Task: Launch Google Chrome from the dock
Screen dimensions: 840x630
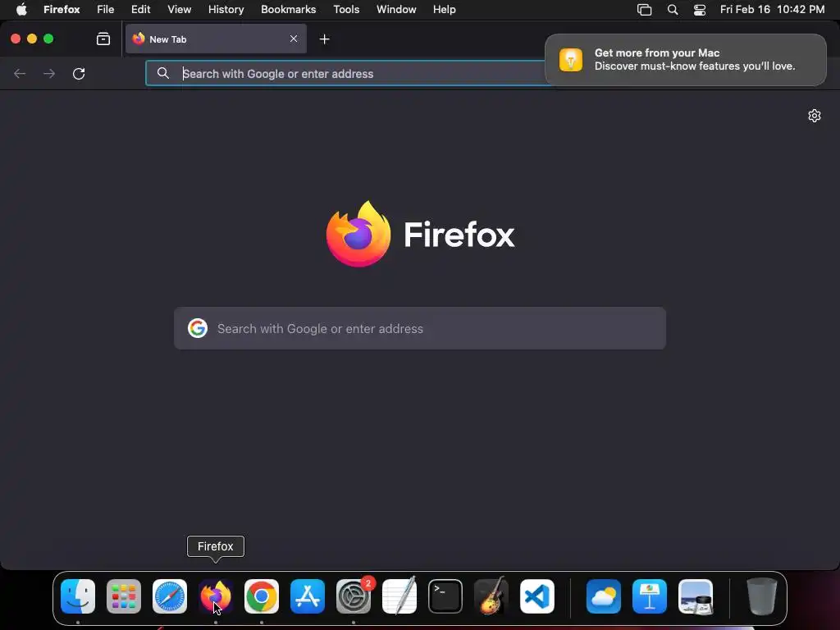Action: tap(262, 596)
